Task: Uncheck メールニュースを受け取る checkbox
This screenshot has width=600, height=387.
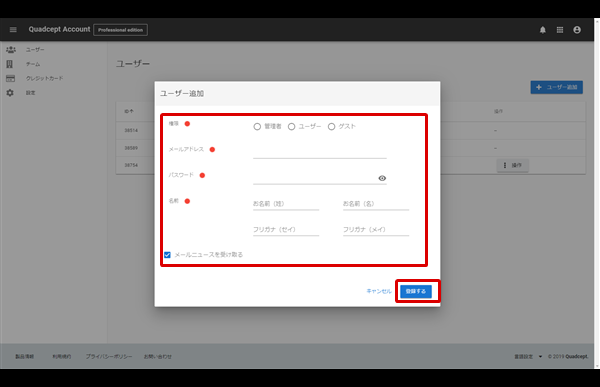Action: tap(167, 255)
